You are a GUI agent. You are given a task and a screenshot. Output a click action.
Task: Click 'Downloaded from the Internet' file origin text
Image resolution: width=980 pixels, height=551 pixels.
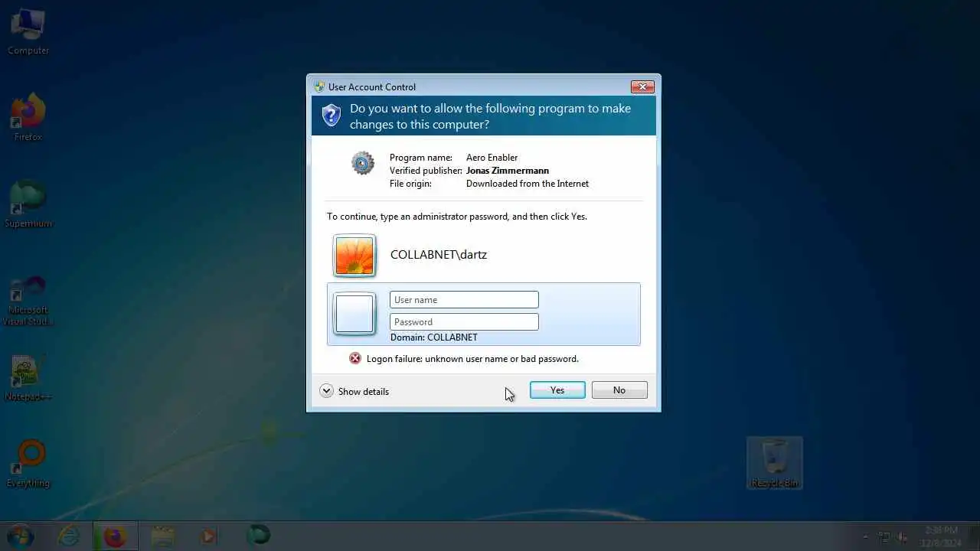point(528,184)
